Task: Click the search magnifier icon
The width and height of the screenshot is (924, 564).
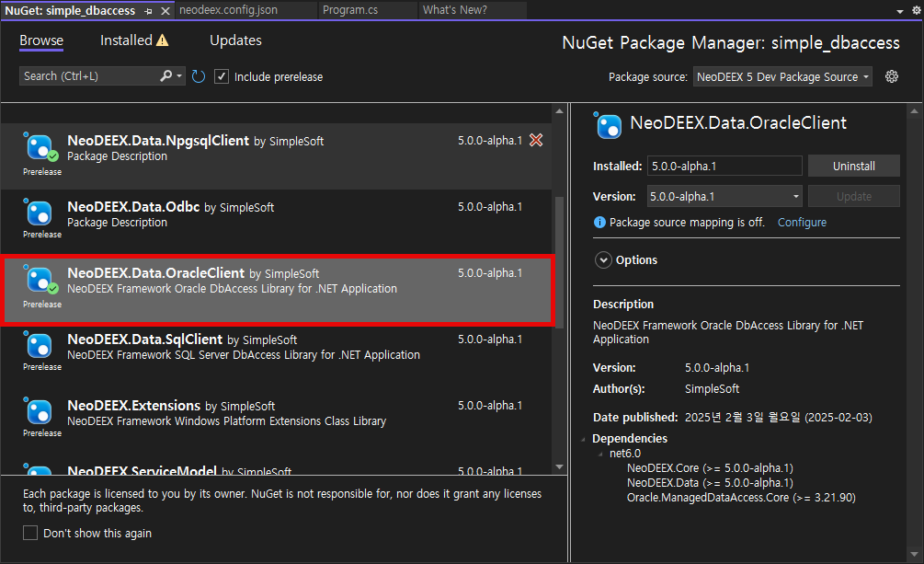Action: click(166, 75)
